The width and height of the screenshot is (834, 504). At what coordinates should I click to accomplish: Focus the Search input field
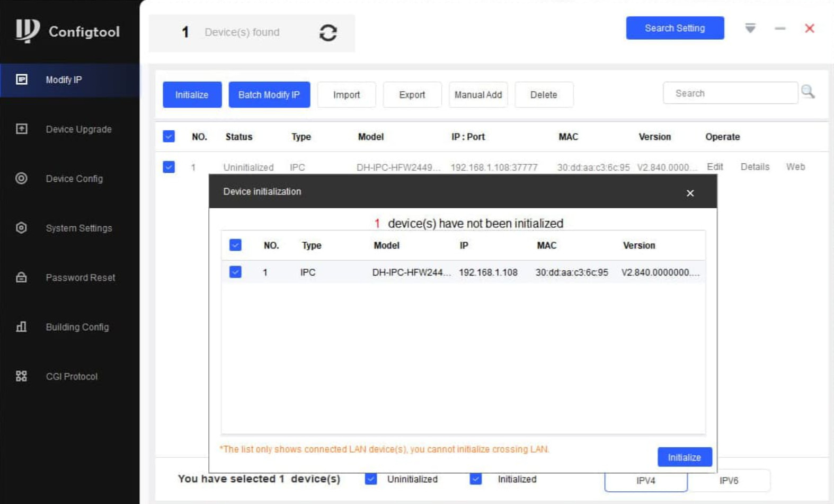pyautogui.click(x=730, y=93)
